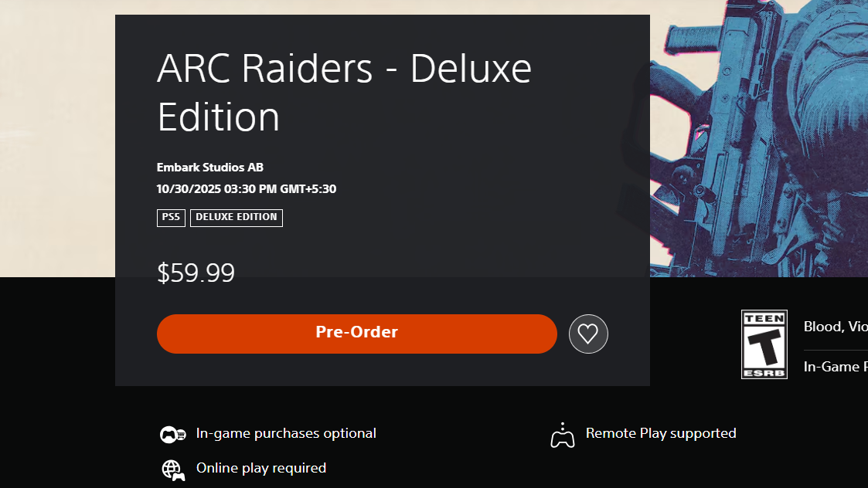Click the ESRB Teen rating badge

click(x=764, y=344)
